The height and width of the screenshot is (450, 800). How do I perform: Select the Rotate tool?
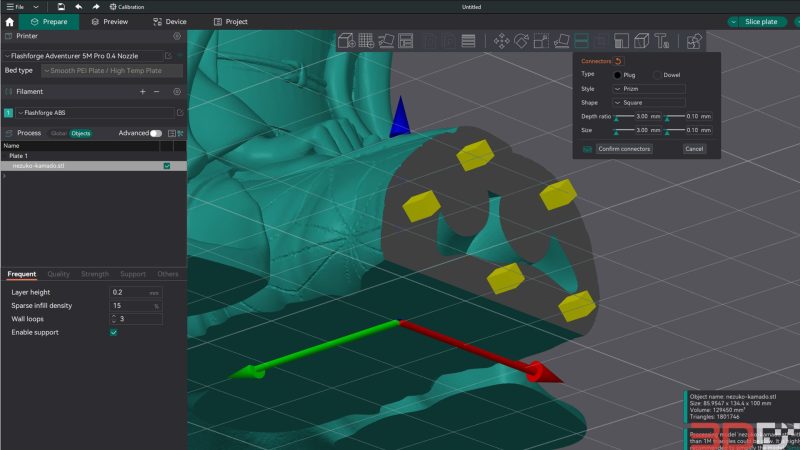click(521, 41)
